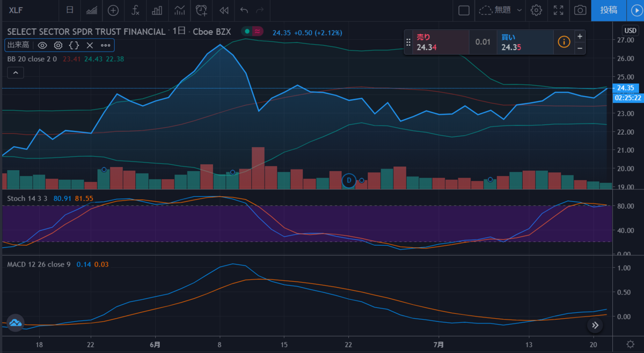Click the 6月 date label on time axis

coord(155,344)
